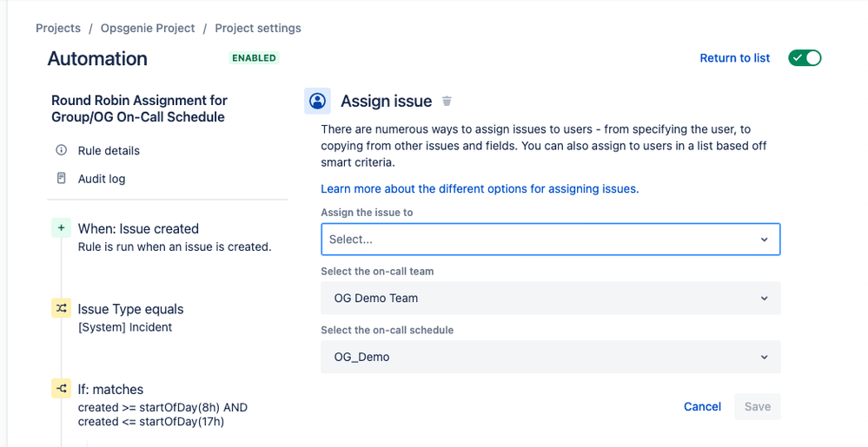Open the learn more about assigning issues link
The width and height of the screenshot is (868, 447).
click(x=480, y=188)
